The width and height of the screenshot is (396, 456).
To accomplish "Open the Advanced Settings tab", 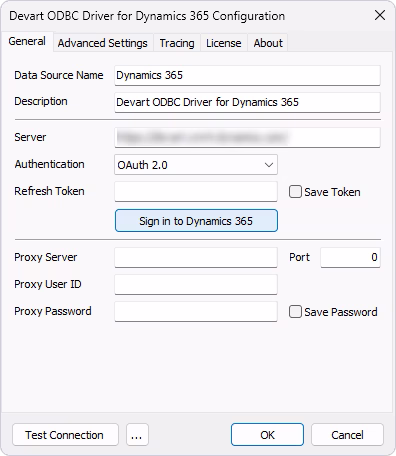I will coord(103,43).
